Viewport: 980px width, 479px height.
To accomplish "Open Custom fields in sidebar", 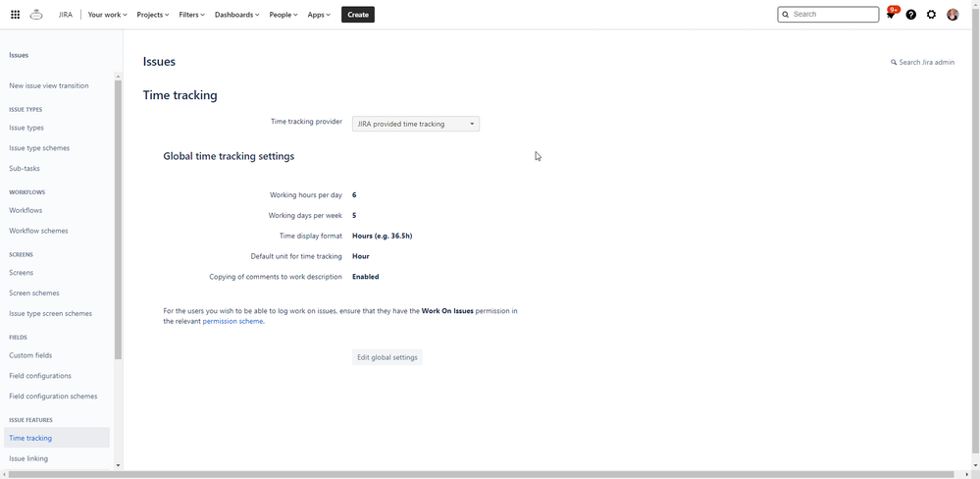I will (x=30, y=355).
